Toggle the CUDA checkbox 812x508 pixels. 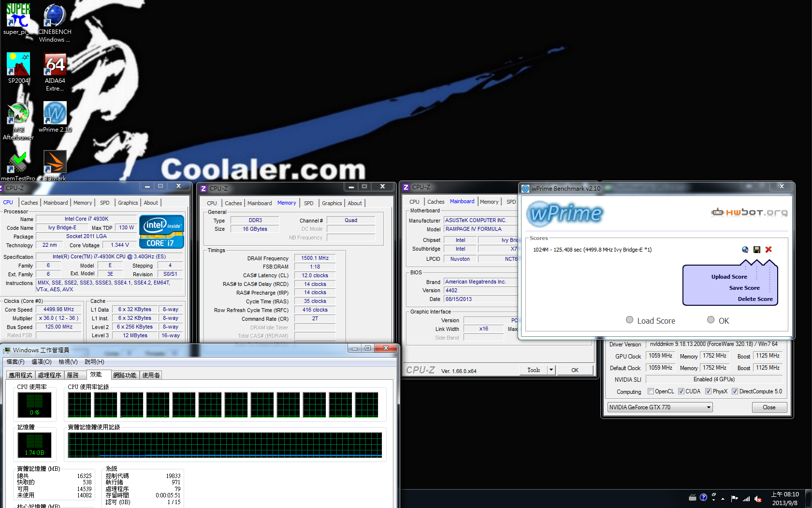point(681,391)
